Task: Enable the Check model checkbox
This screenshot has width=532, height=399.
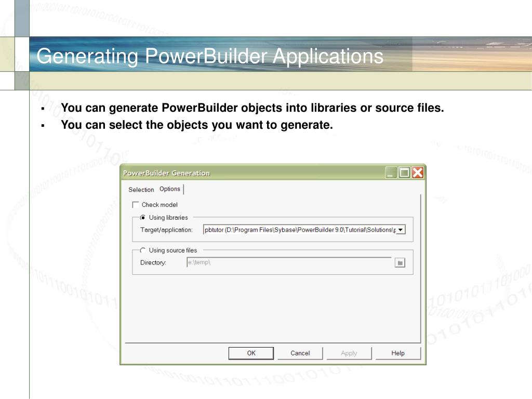Action: pos(136,205)
